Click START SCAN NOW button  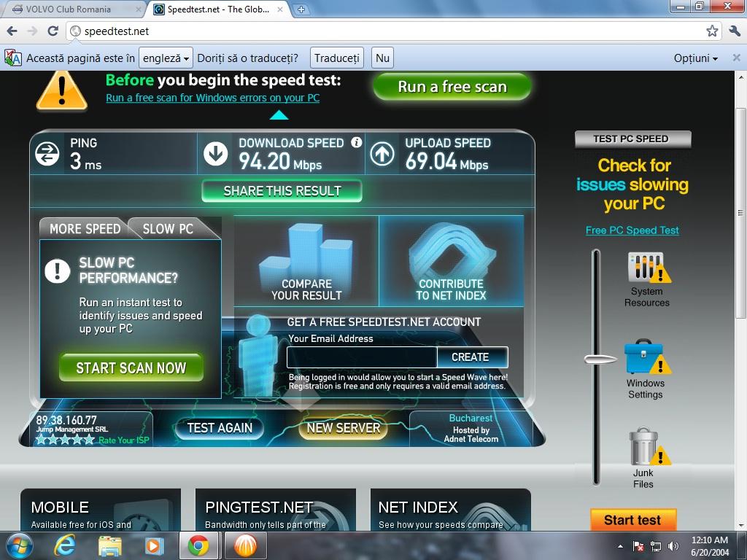click(131, 367)
